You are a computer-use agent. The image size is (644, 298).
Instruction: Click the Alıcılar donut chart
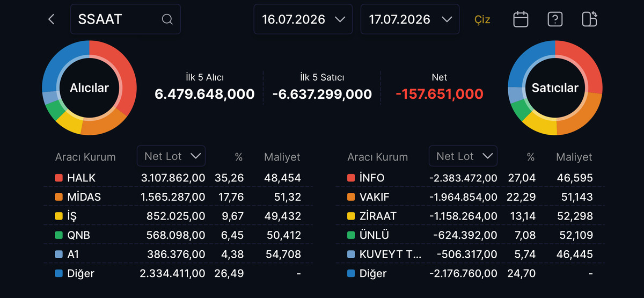pyautogui.click(x=89, y=88)
